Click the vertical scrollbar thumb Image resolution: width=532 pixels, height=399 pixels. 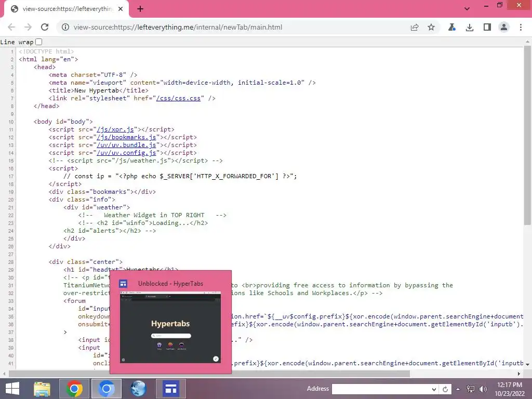click(x=527, y=135)
